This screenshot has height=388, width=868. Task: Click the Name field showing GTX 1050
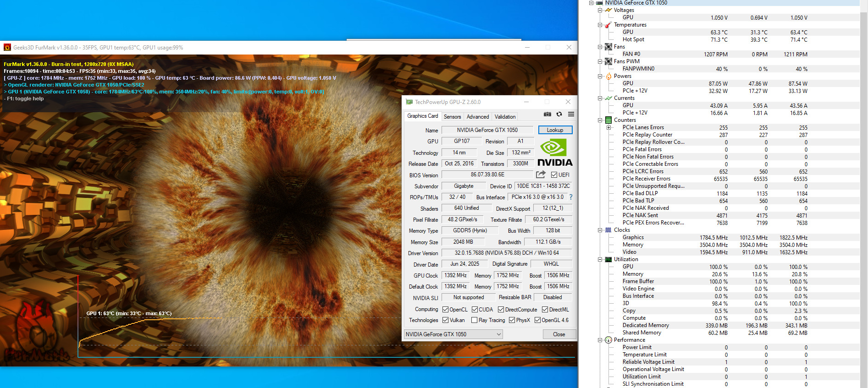(487, 130)
